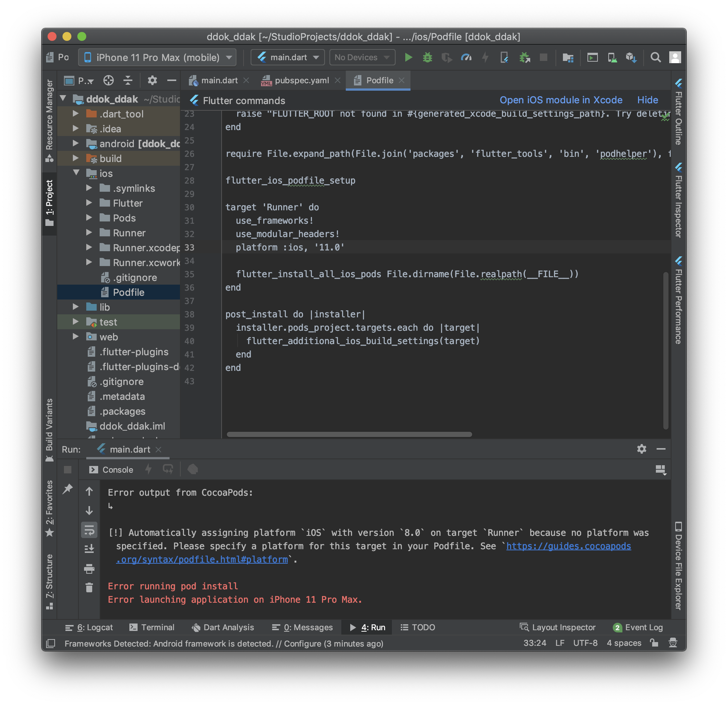
Task: Toggle scroll to end in console
Action: [x=89, y=549]
